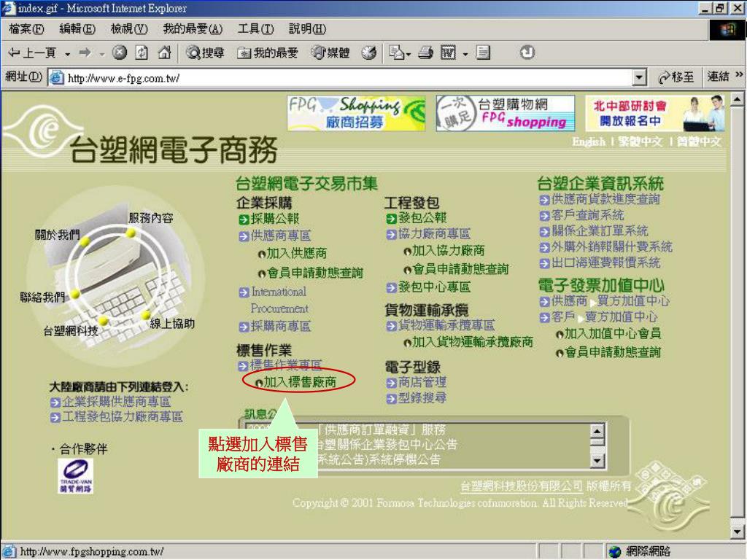The height and width of the screenshot is (560, 747).
Task: Click the 聯絡我們 circle menu item
Action: click(x=42, y=297)
